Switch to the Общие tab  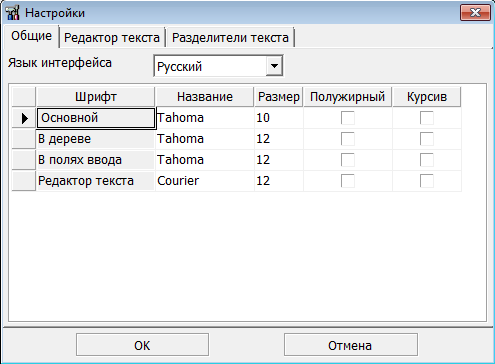[31, 36]
